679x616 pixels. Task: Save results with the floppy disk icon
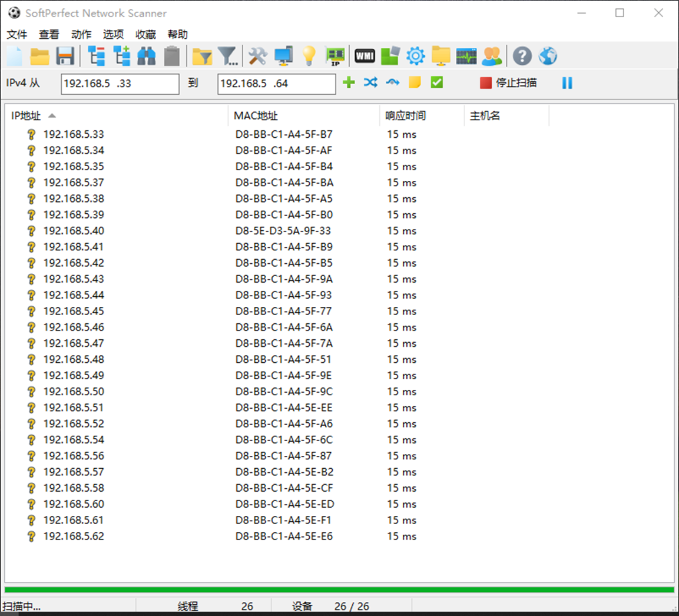coord(65,56)
